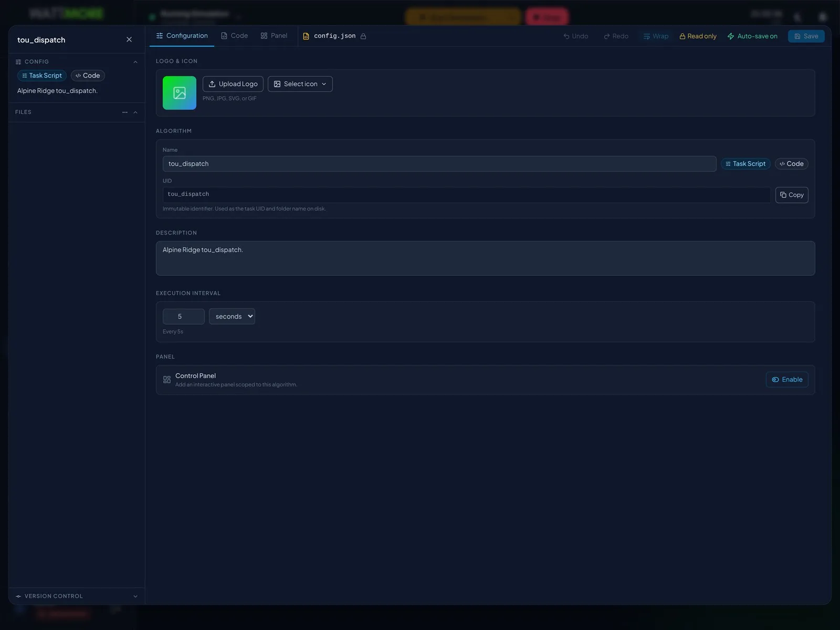Choose Task Script next to Name field

click(x=745, y=164)
